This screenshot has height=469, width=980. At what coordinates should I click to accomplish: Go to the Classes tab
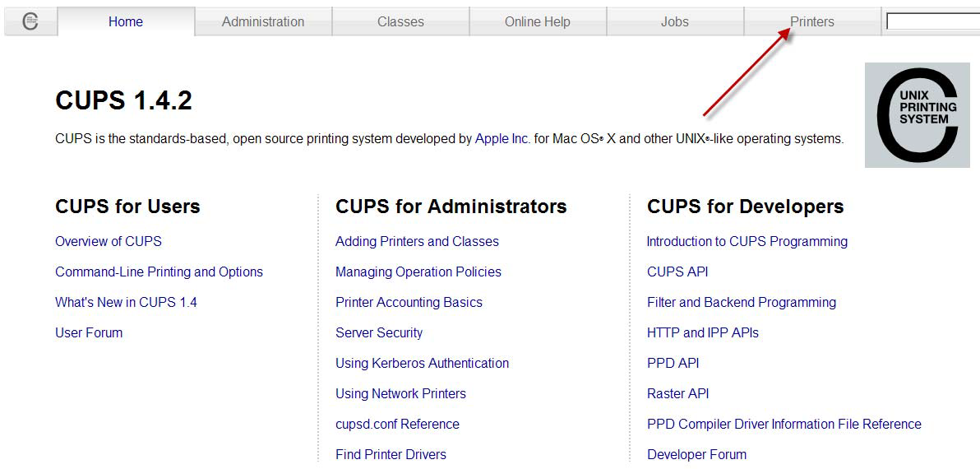coord(400,22)
